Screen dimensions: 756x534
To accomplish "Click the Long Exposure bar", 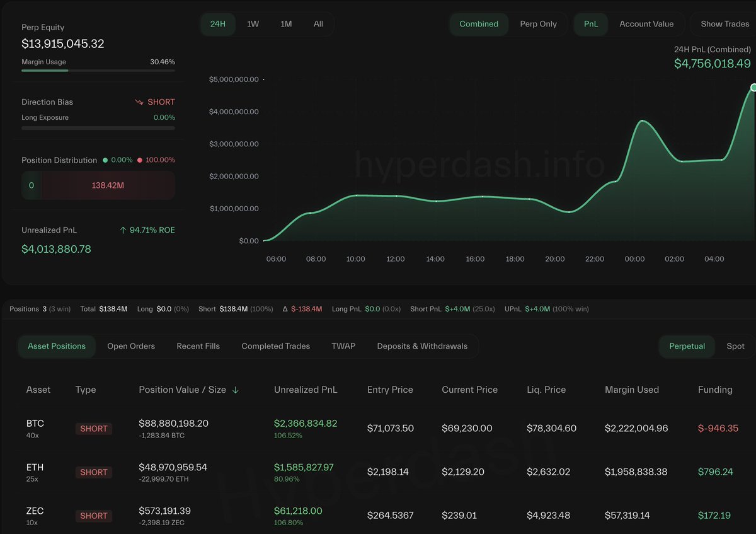I will click(98, 128).
